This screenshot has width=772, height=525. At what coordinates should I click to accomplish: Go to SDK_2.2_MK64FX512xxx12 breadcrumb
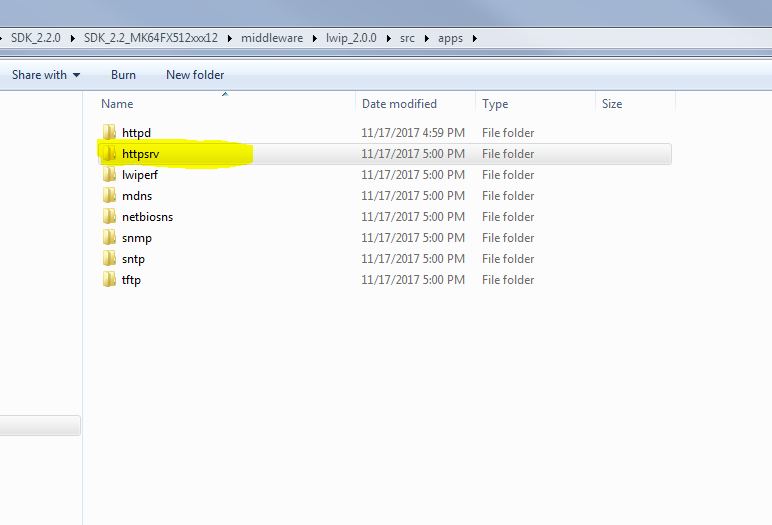tap(151, 38)
